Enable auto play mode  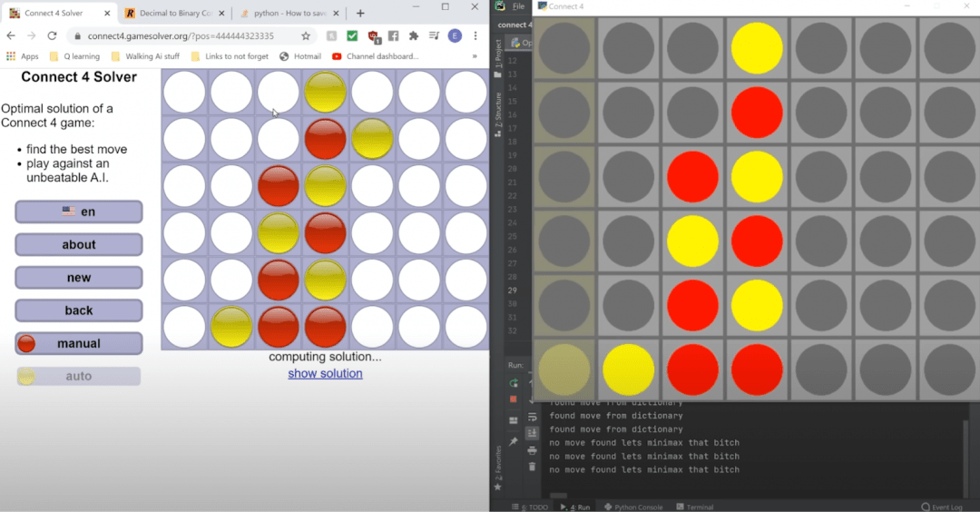click(79, 376)
